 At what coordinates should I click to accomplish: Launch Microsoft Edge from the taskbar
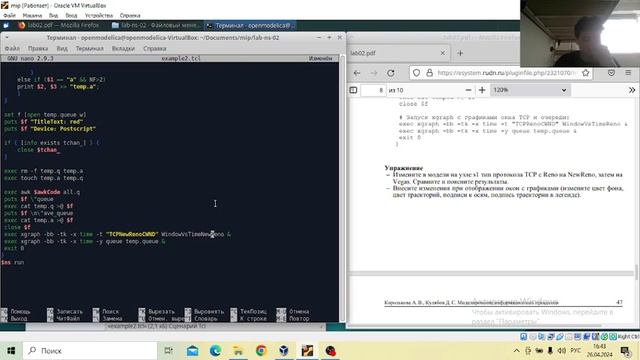[x=215, y=351]
